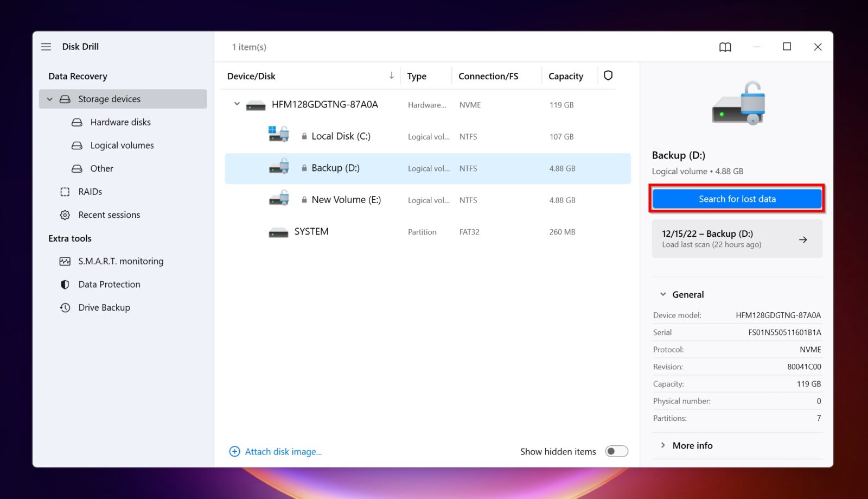
Task: Select Hardware disks in the sidebar
Action: 120,122
